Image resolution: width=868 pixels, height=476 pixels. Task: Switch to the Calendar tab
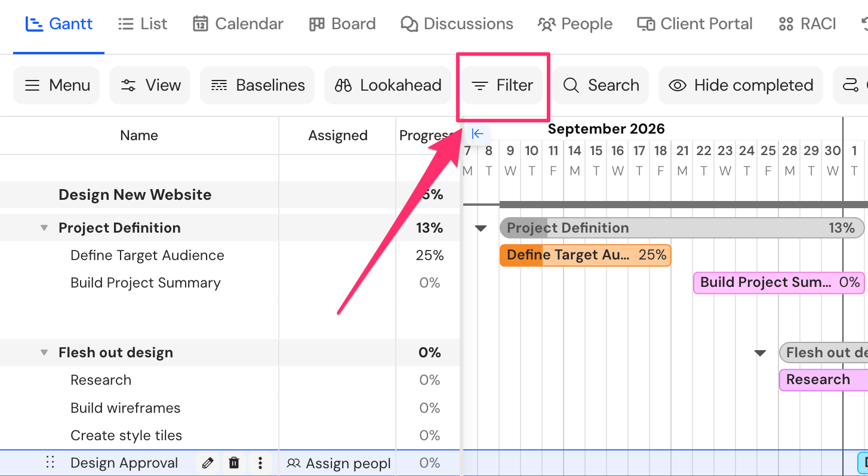238,24
